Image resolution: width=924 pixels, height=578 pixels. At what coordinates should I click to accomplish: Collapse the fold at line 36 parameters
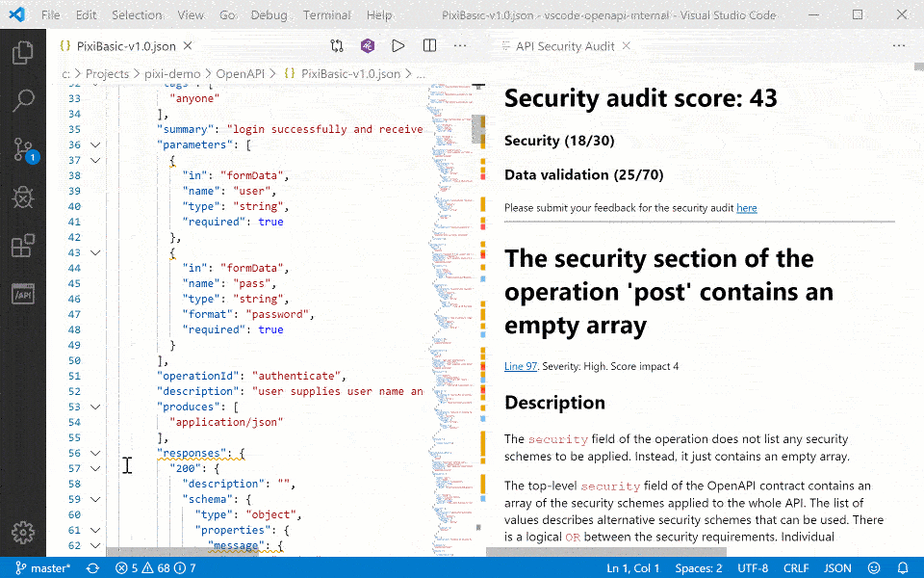click(x=95, y=145)
